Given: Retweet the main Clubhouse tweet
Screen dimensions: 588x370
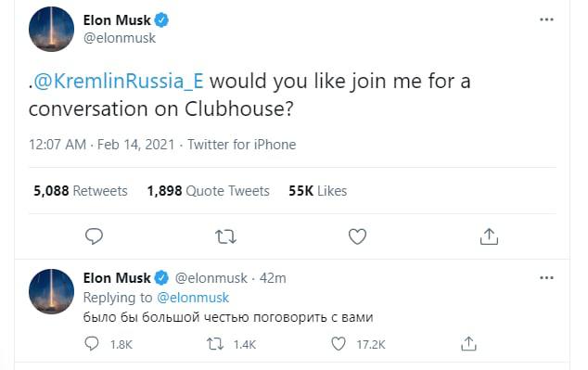Looking at the screenshot, I should point(225,236).
